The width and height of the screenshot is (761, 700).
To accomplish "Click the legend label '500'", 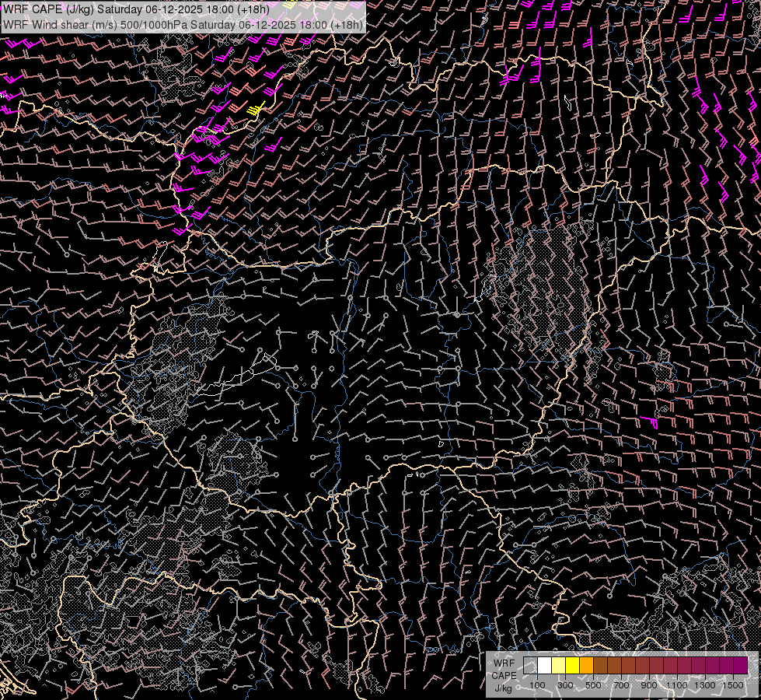I will click(x=593, y=685).
